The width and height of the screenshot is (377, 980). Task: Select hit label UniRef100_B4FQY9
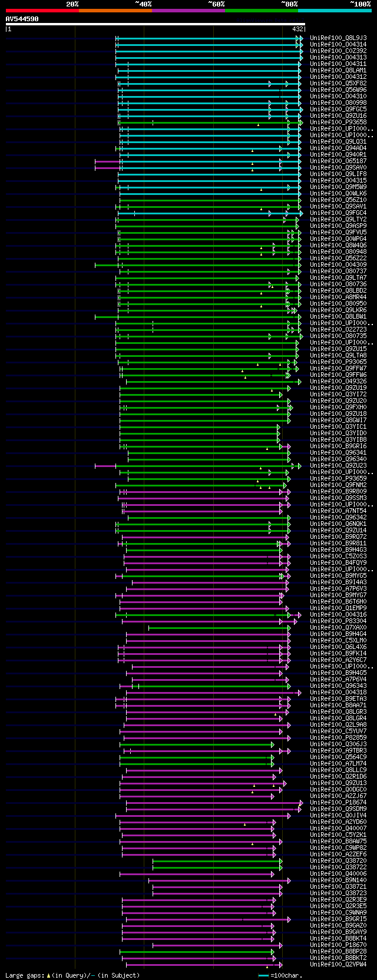point(338,562)
